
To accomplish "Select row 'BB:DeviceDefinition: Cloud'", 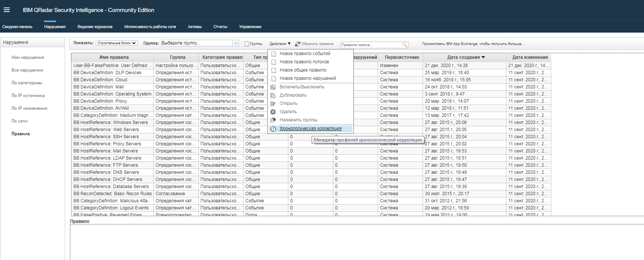I will pyautogui.click(x=311, y=80).
